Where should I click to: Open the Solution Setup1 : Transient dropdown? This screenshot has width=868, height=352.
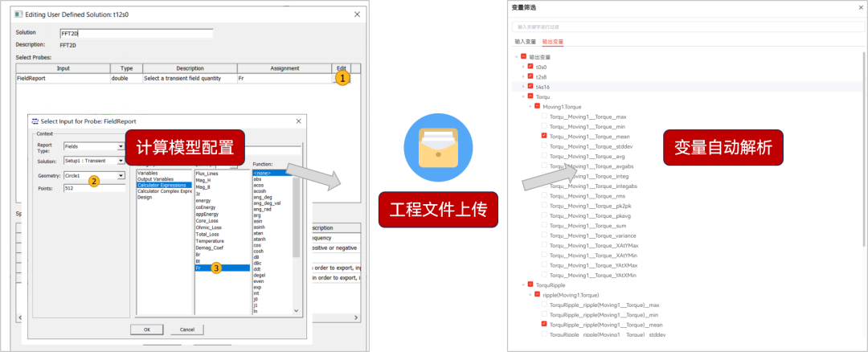tap(121, 161)
